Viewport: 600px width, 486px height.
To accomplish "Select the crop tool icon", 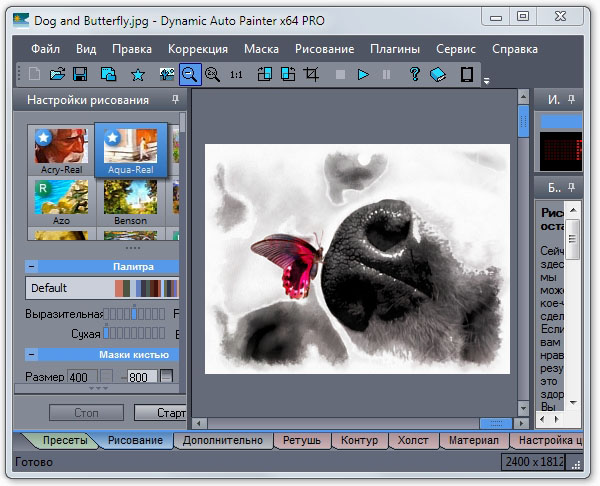I will click(x=311, y=74).
